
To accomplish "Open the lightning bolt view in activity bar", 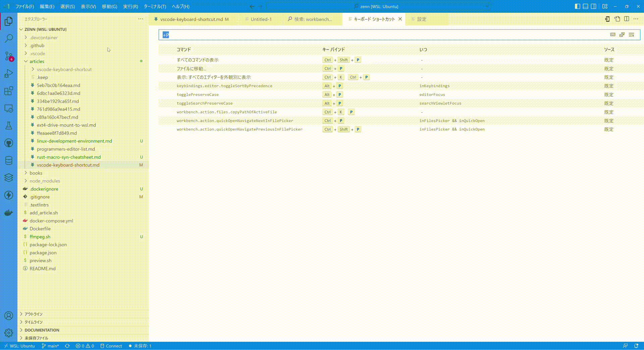I will tap(9, 195).
